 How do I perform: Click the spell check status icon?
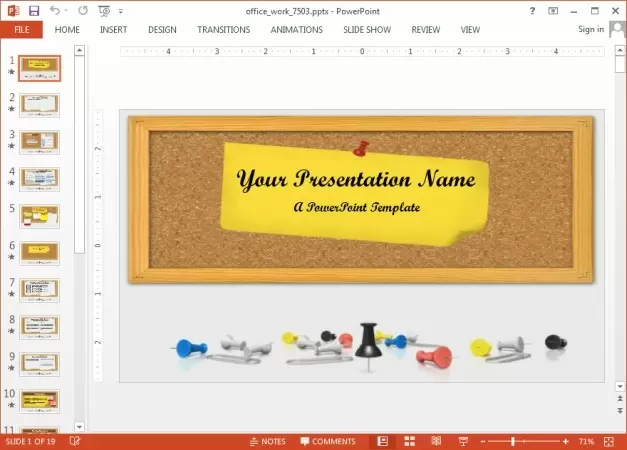pos(75,441)
